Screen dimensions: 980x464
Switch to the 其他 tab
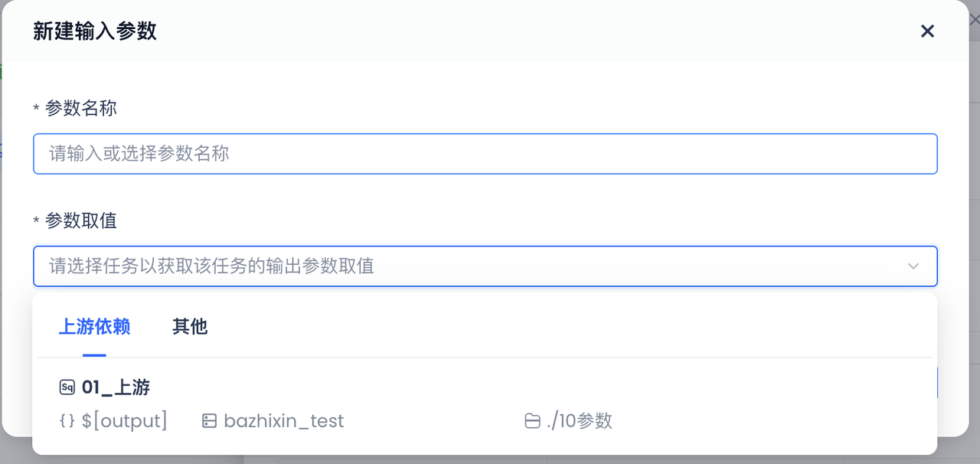pos(190,327)
